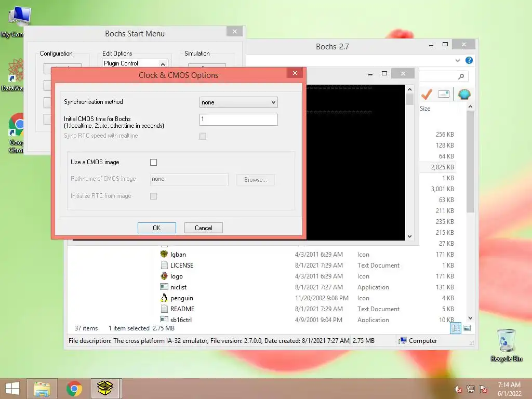Screen dimensions: 532x399
Task: Click the Edit Options list up arrow
Action: [163, 64]
